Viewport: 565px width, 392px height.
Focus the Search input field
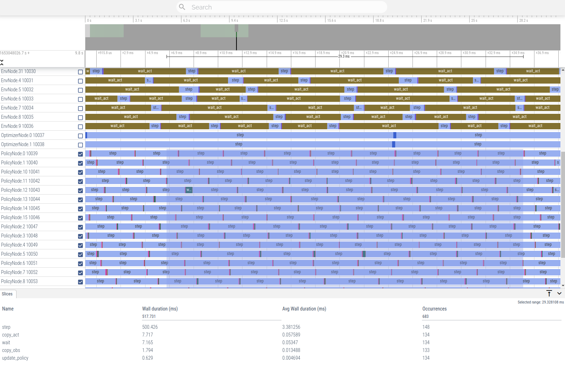pos(281,7)
